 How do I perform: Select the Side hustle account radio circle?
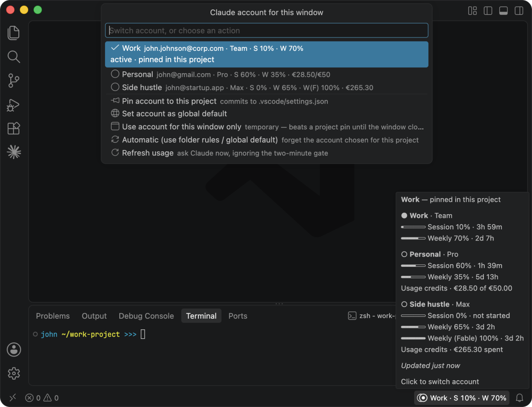pos(115,87)
